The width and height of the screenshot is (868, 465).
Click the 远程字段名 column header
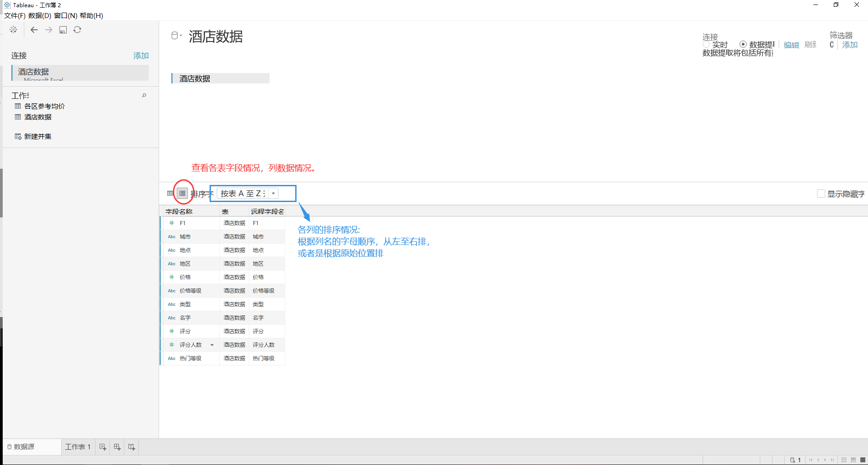(267, 212)
